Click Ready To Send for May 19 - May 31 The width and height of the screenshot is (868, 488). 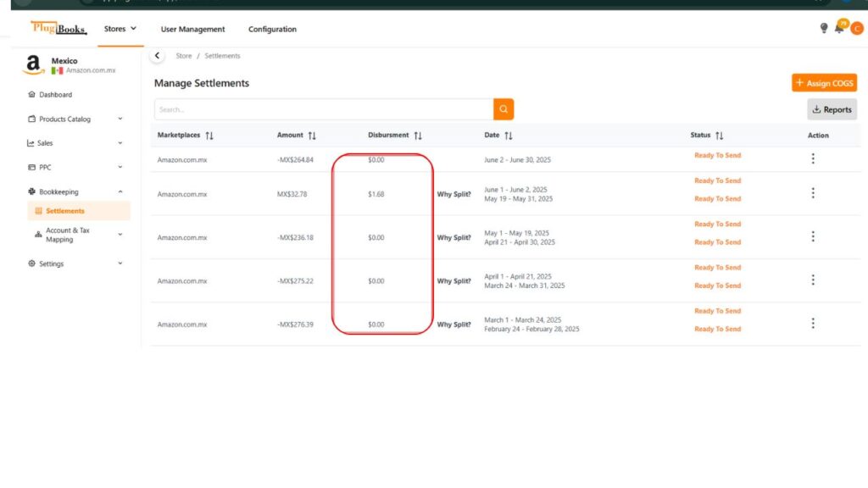coord(717,198)
